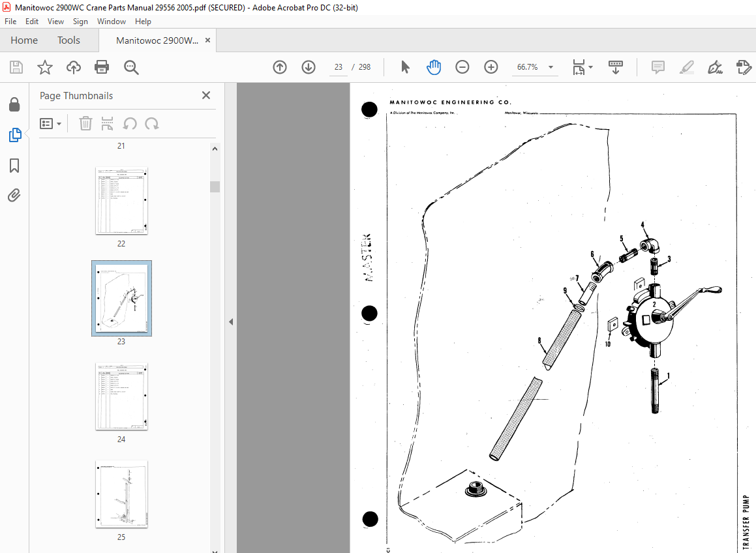This screenshot has width=756, height=553.
Task: Switch to the Home tab
Action: pyautogui.click(x=24, y=40)
